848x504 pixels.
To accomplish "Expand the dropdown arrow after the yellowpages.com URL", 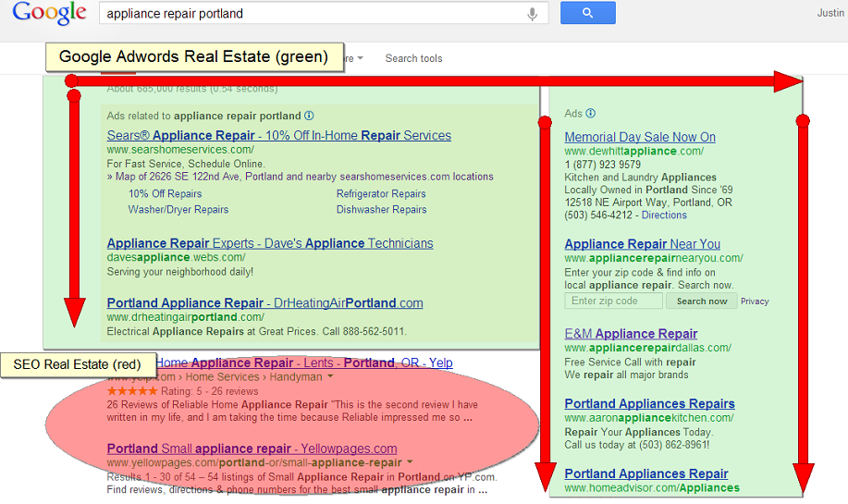I will click(410, 462).
